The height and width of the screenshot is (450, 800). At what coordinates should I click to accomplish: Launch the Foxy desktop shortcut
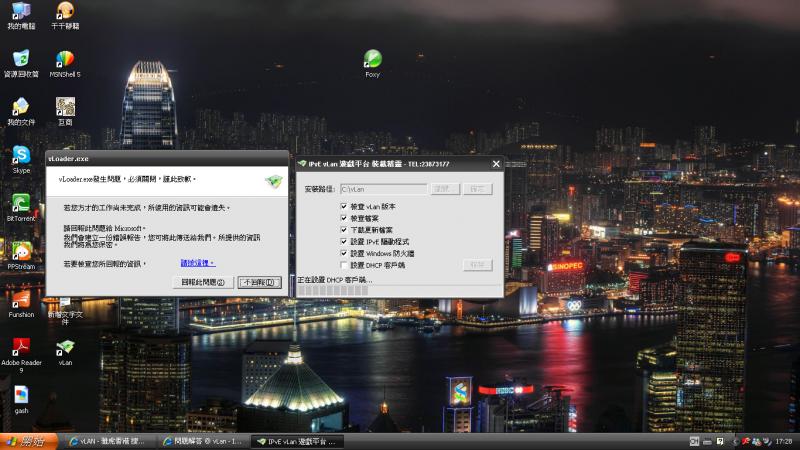(372, 63)
